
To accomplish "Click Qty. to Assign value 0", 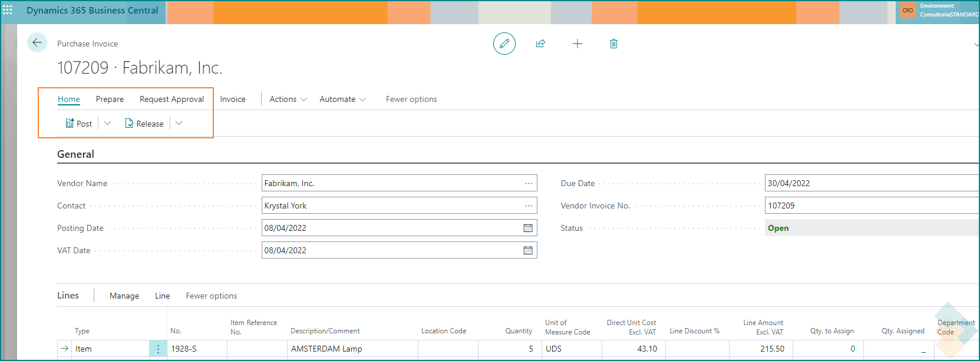I will 828,349.
